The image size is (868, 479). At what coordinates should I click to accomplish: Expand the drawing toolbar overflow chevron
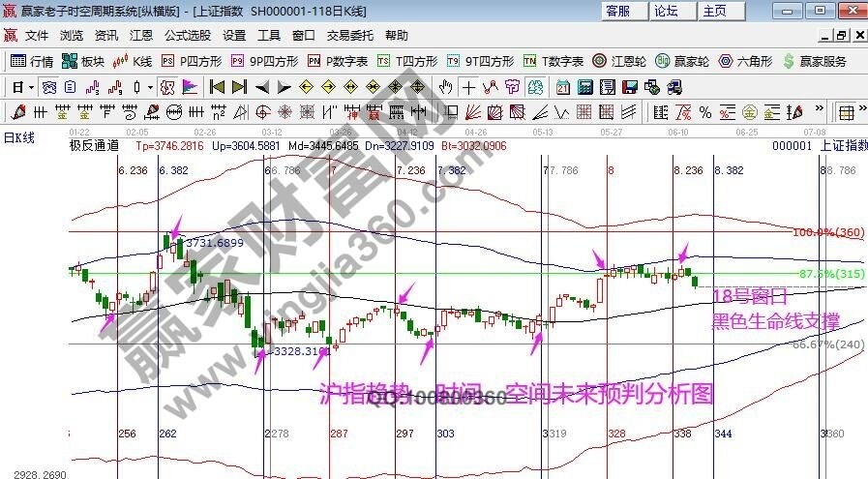[x=820, y=108]
